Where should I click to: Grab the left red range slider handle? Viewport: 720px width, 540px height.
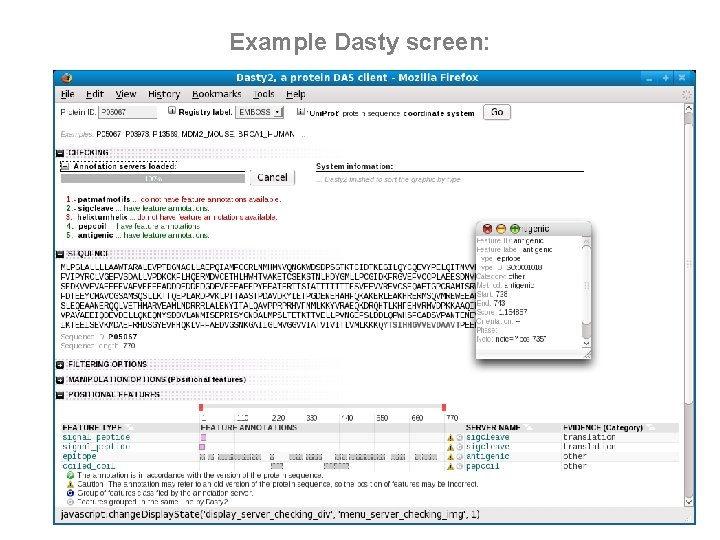pos(201,408)
